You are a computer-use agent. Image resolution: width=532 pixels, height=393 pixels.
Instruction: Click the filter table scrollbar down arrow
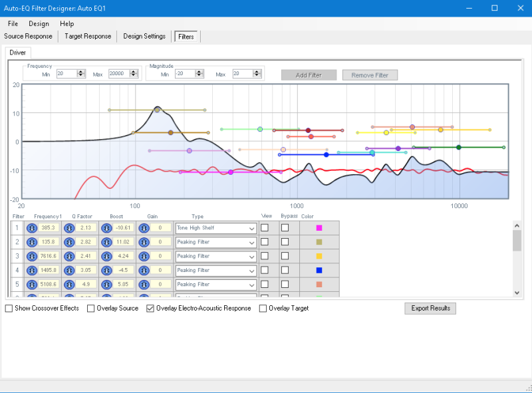coord(517,293)
